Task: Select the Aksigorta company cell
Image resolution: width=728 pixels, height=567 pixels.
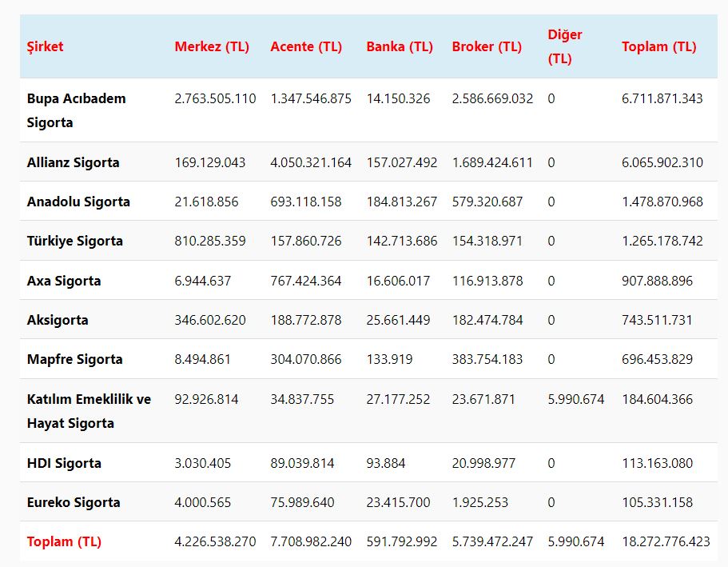Action: pos(58,320)
